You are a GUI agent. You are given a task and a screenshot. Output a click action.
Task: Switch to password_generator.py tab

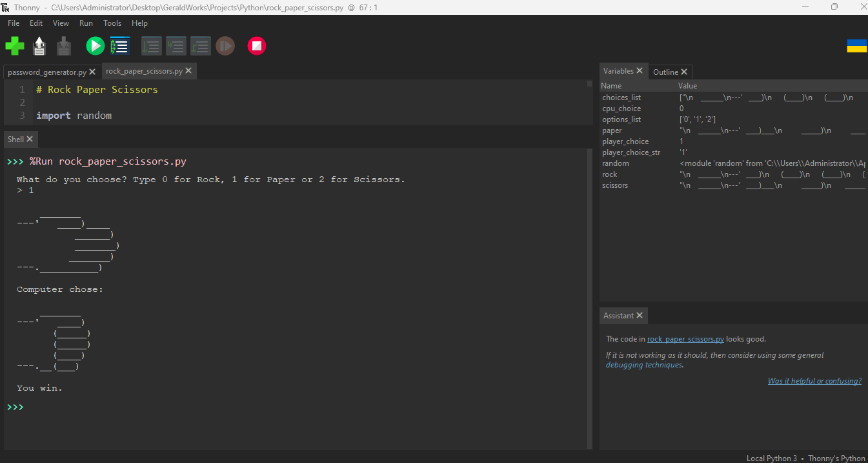[x=47, y=72]
